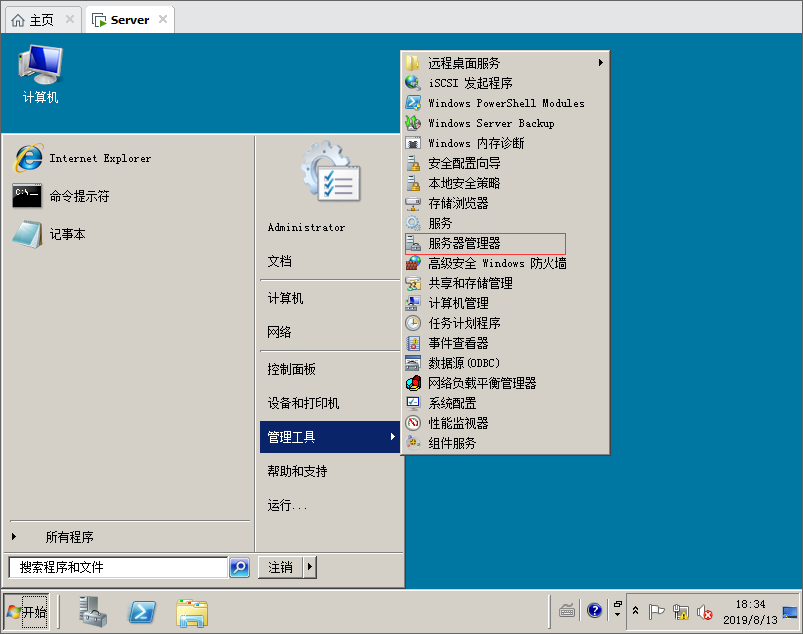Open 记事本 from the Start menu

[67, 234]
